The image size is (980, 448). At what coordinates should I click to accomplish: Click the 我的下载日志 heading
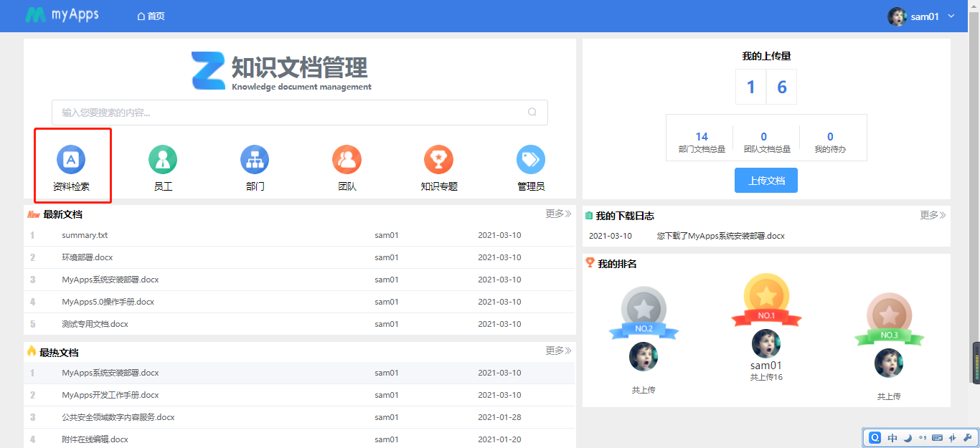625,216
